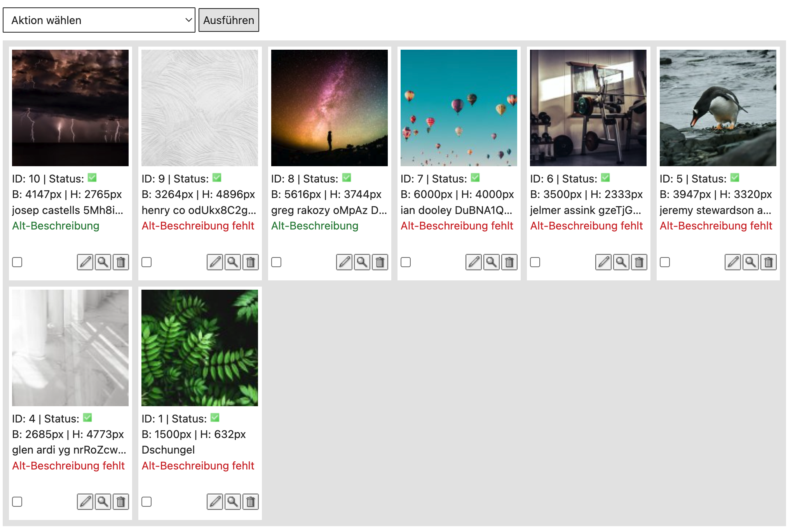Screen dimensions: 795x532
Task: Click the magnifier preview icon for image ID 9
Action: click(x=233, y=262)
